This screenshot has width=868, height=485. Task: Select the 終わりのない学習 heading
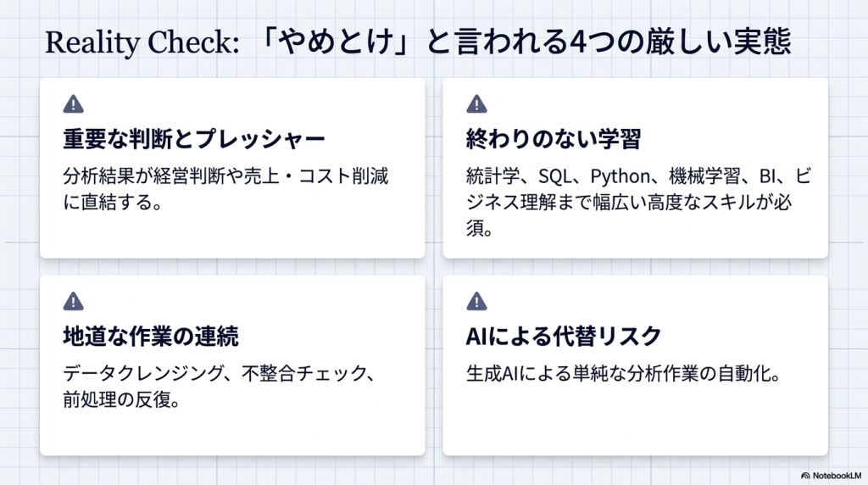click(553, 138)
